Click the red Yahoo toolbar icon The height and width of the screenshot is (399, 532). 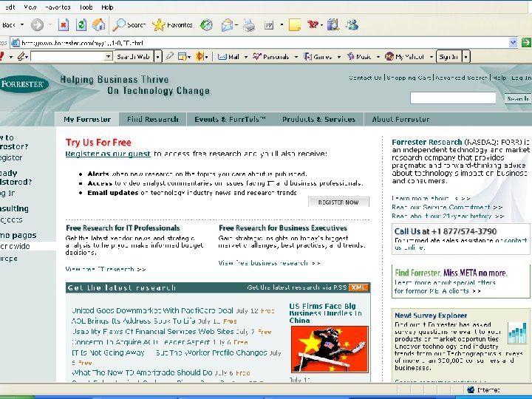(x=313, y=24)
